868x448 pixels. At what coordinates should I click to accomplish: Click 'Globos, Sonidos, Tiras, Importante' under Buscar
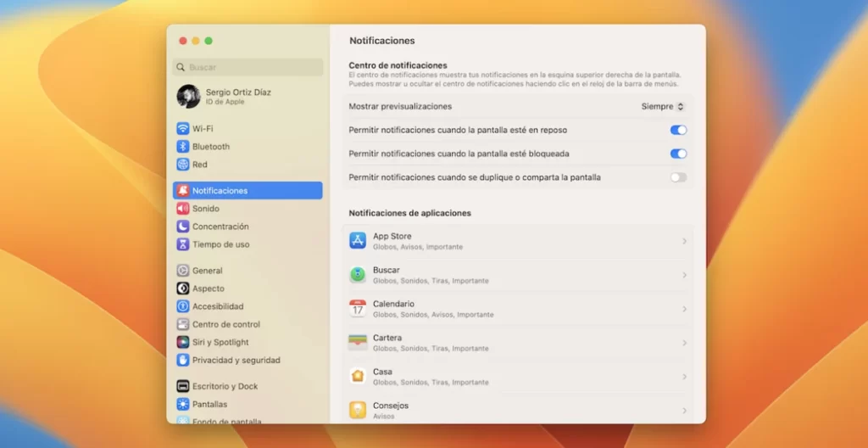point(431,281)
